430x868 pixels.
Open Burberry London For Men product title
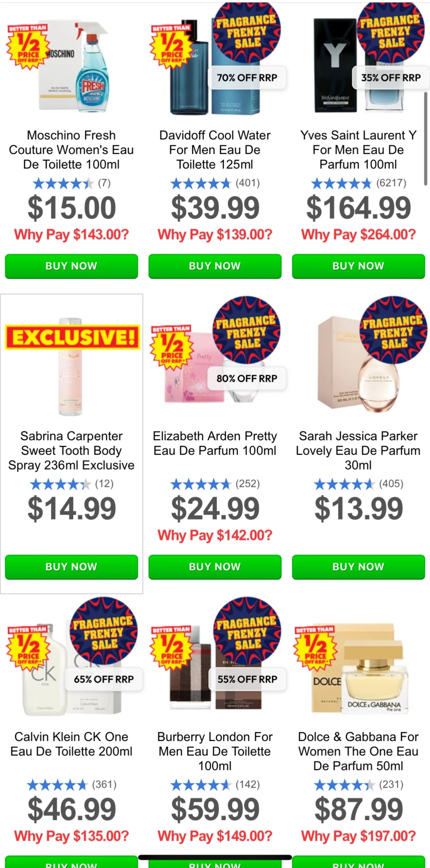[x=215, y=751]
